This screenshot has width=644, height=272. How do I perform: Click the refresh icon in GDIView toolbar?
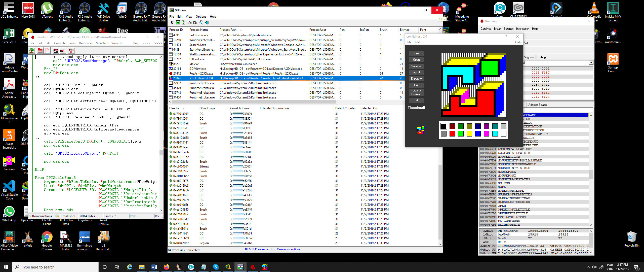coord(184,23)
